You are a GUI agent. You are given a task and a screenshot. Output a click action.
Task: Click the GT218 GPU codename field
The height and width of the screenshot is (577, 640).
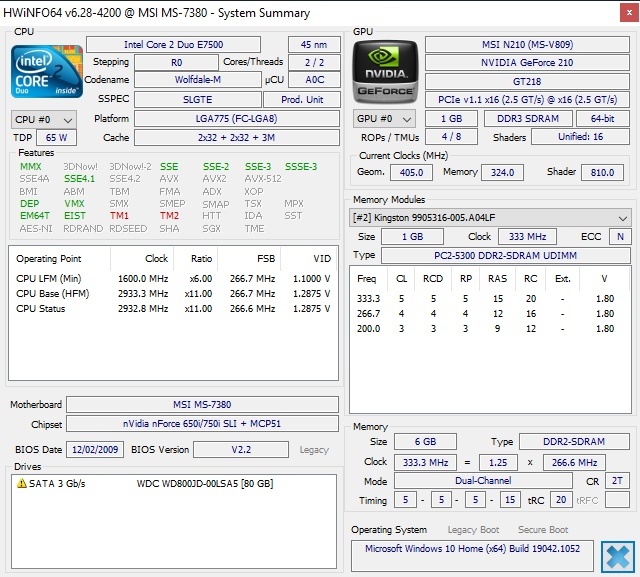tap(527, 81)
